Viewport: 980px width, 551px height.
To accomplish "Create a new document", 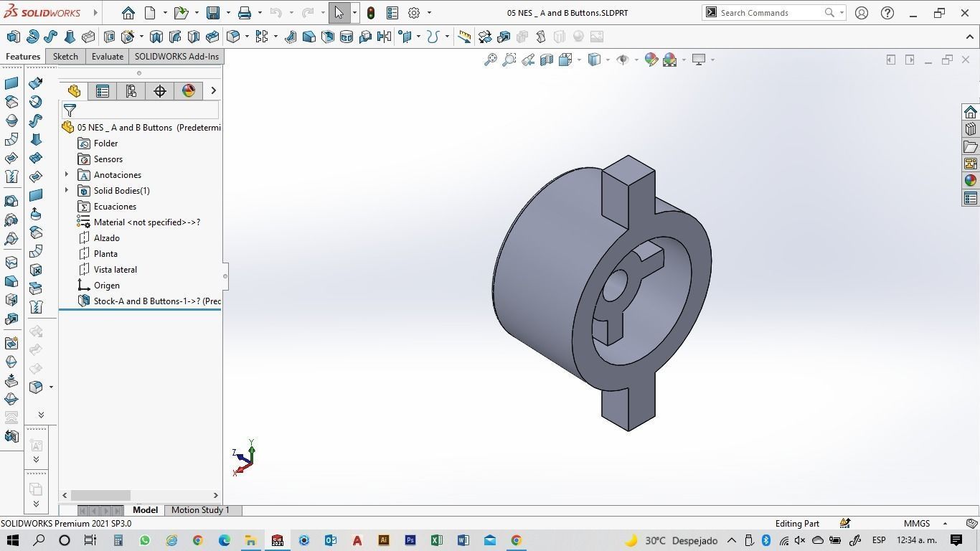I will tap(150, 13).
